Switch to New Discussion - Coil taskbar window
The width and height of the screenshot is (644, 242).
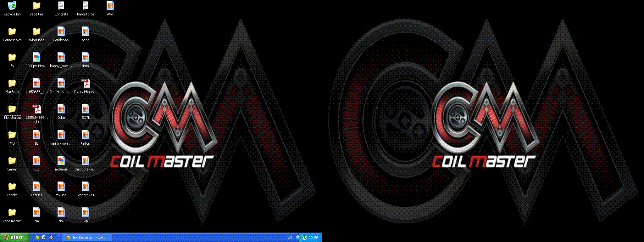point(87,237)
